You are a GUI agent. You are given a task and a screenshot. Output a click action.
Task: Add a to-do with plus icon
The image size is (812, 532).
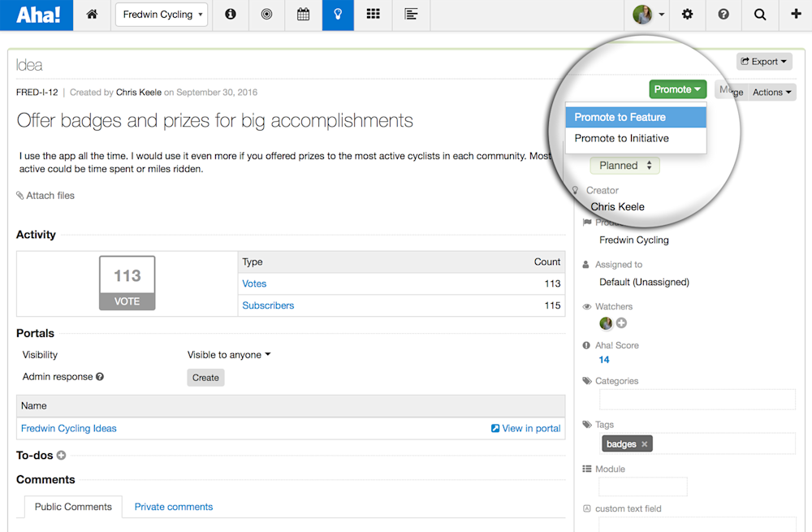click(61, 456)
